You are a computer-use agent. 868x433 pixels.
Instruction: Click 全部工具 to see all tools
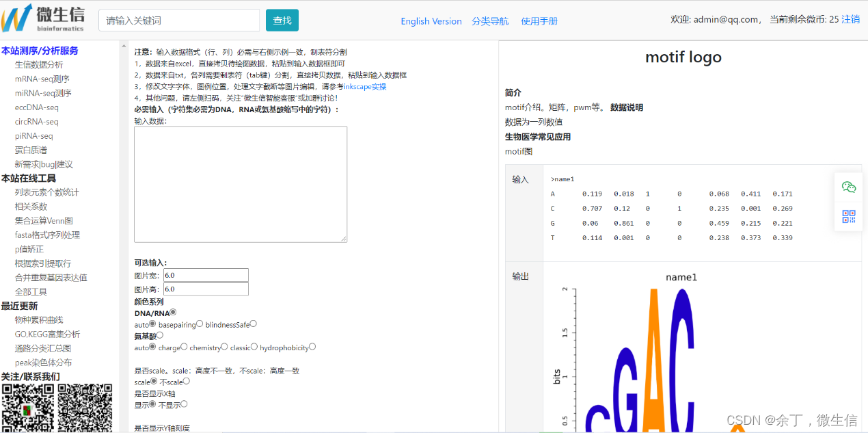pos(32,291)
